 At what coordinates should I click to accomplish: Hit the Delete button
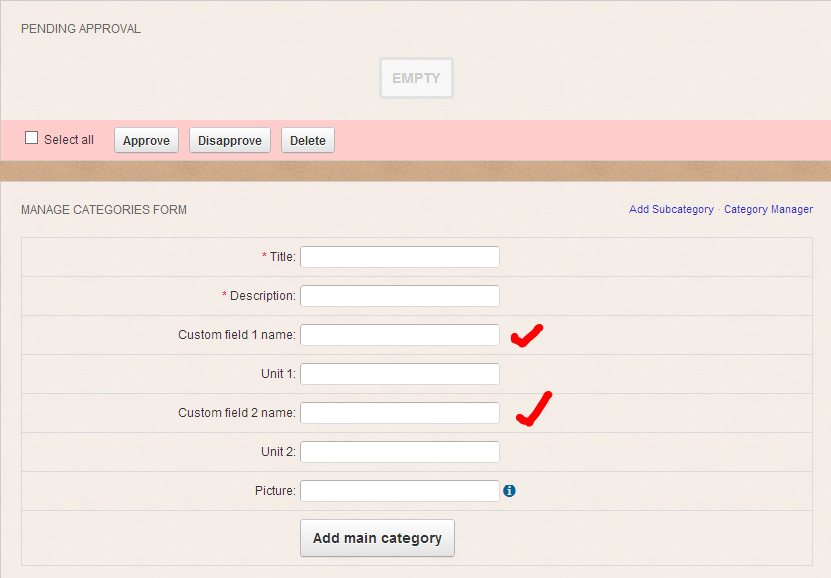click(x=307, y=141)
